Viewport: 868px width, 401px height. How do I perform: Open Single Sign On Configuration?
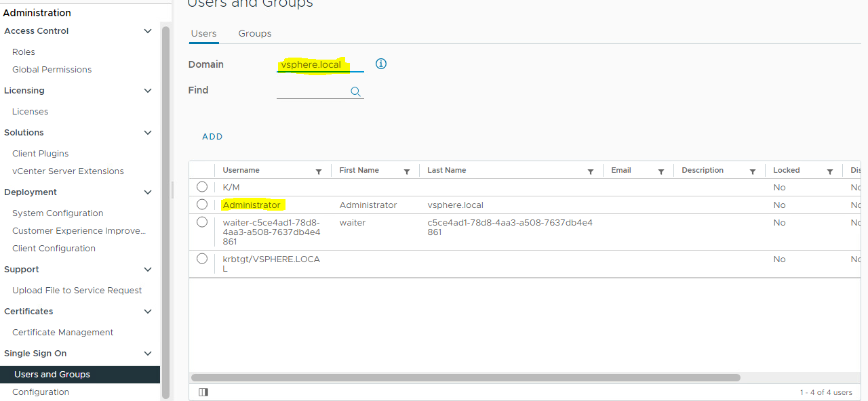[x=41, y=392]
